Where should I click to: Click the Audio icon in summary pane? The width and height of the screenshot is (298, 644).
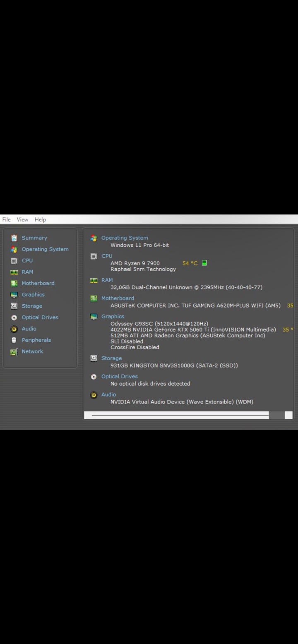(x=94, y=395)
